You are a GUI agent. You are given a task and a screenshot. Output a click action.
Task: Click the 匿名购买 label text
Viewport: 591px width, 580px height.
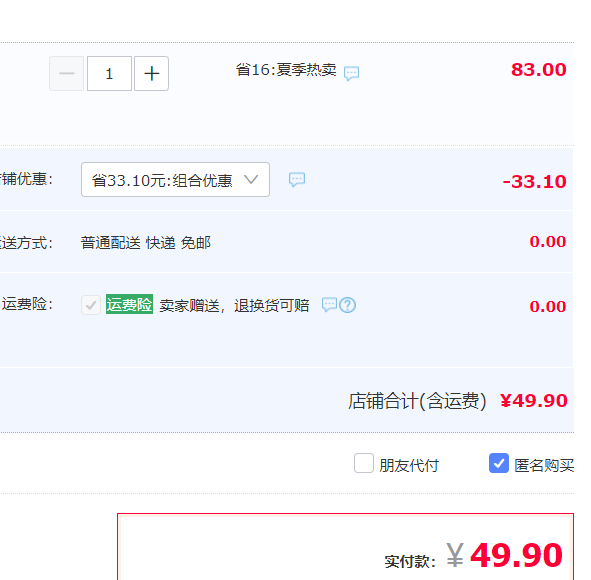point(544,465)
